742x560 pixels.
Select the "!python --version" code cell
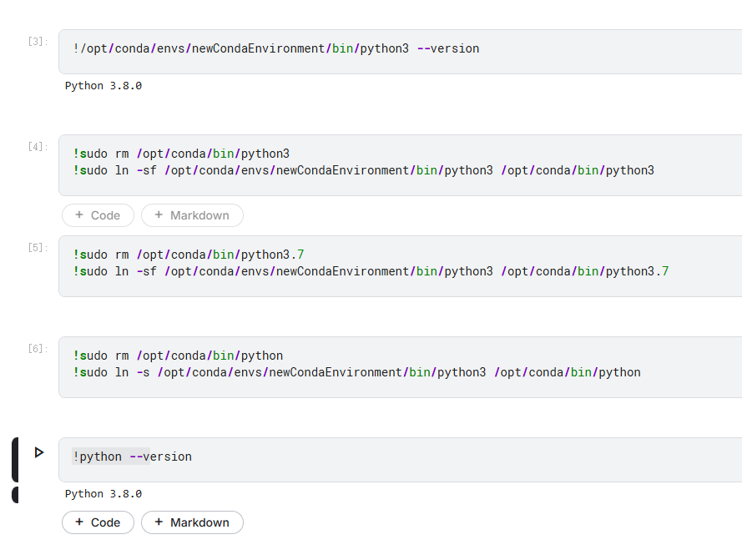334,457
